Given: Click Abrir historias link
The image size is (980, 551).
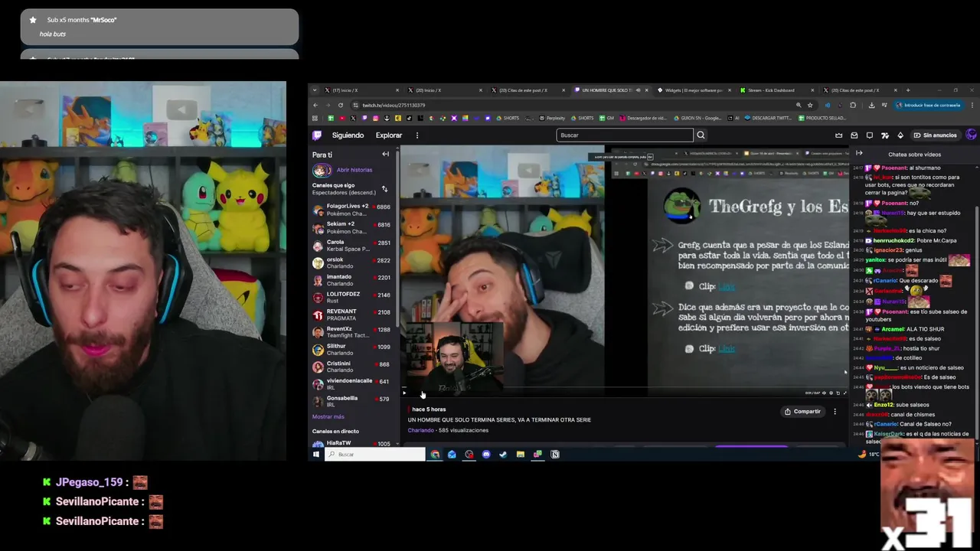Looking at the screenshot, I should [354, 170].
